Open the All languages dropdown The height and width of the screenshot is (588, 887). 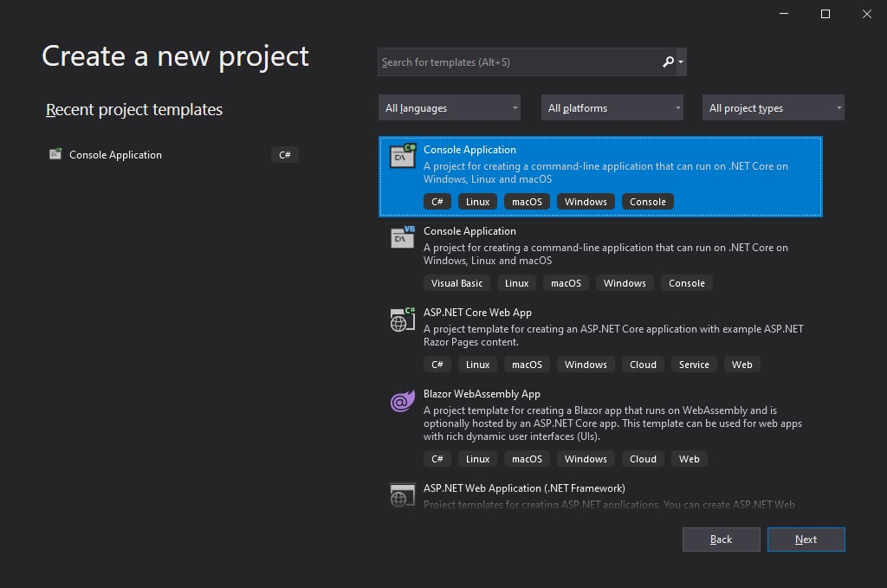(x=449, y=107)
